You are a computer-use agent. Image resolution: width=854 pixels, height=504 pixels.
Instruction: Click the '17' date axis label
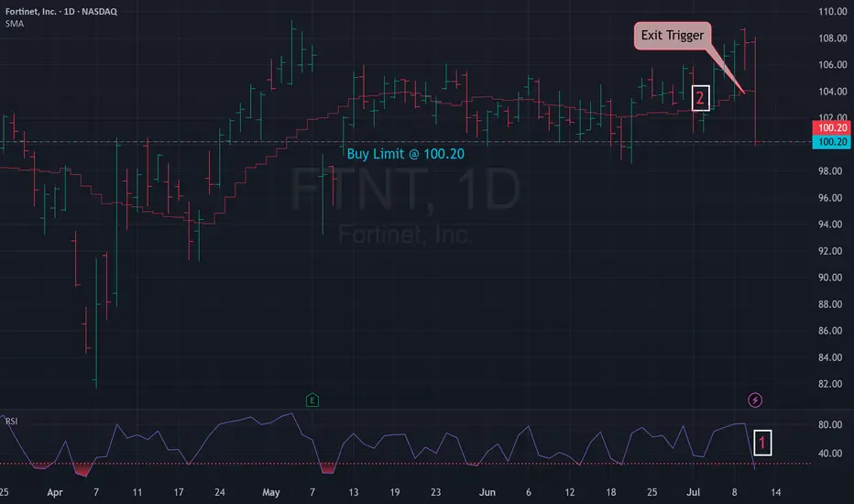tap(179, 493)
